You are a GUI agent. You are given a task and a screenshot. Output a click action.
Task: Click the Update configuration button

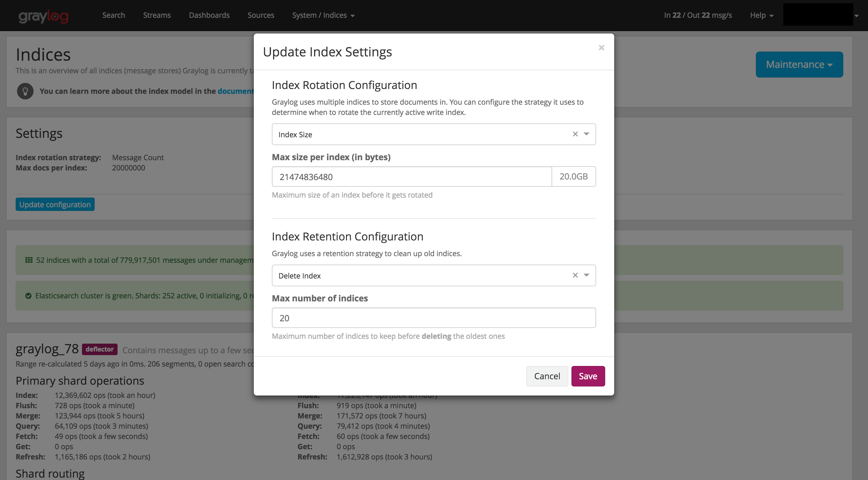[x=55, y=205]
